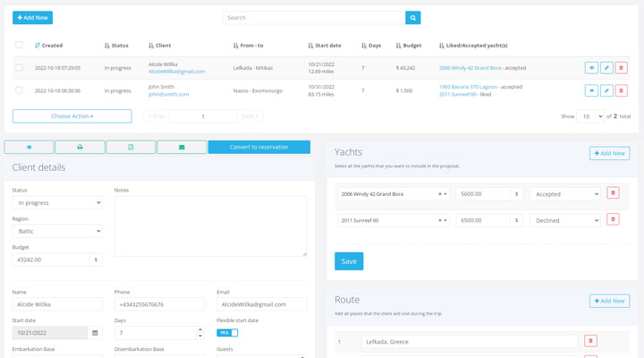Sort table by Created column
Image resolution: width=644 pixels, height=358 pixels.
click(x=49, y=46)
